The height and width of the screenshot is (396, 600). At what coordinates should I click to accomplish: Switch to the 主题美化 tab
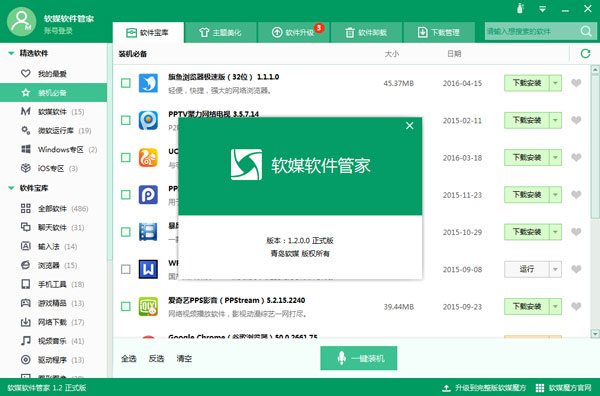click(220, 33)
